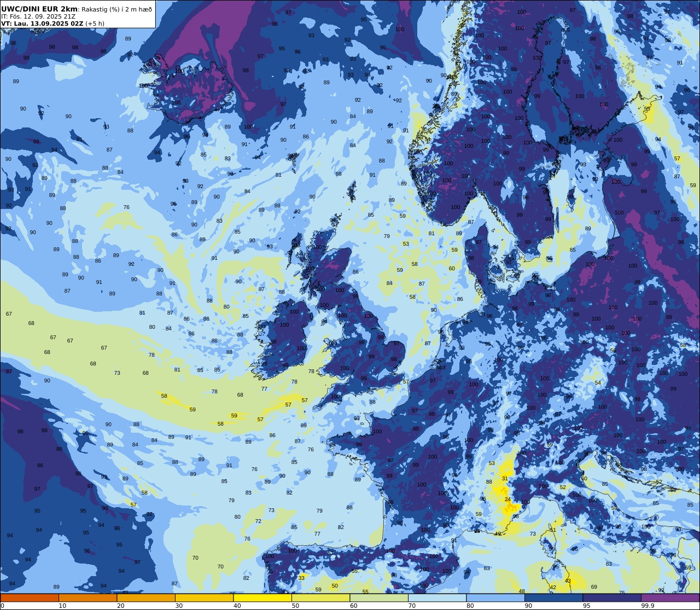Click the humidity value '75' near bottom edge
This screenshot has height=610, width=700.
click(x=622, y=593)
